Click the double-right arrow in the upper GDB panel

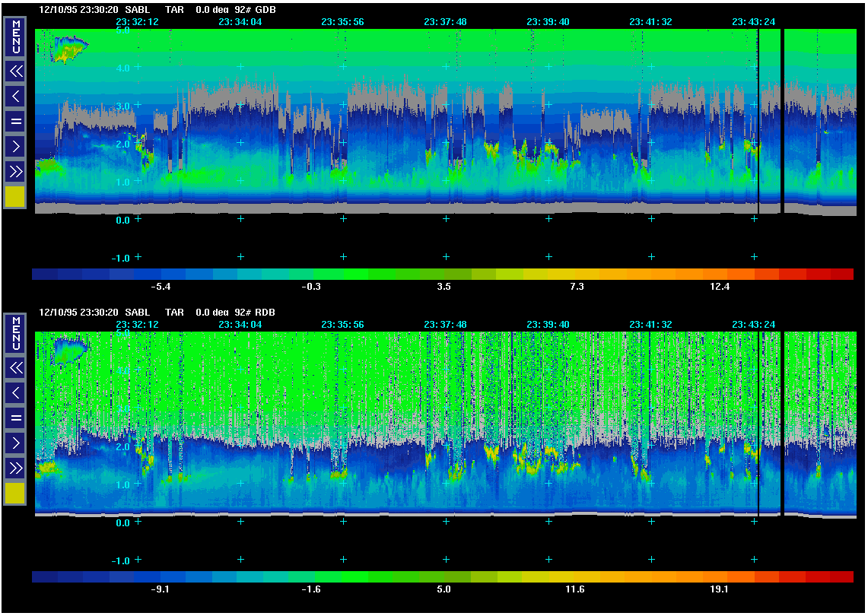16,171
